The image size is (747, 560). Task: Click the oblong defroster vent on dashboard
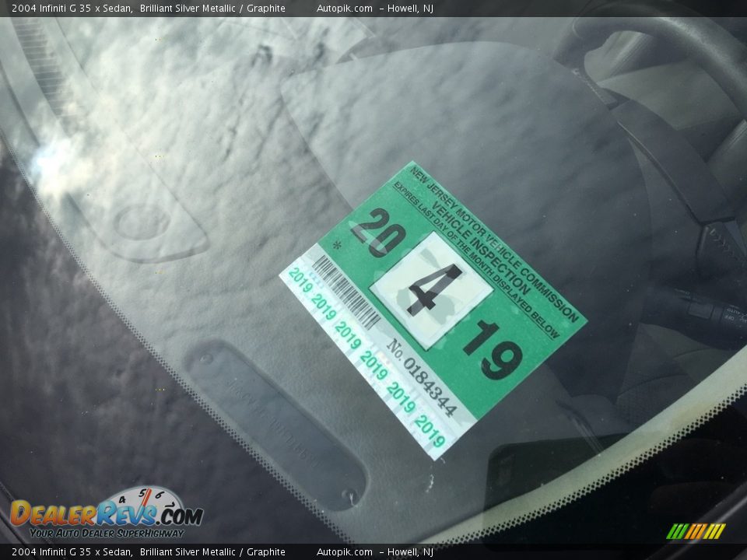[275, 424]
